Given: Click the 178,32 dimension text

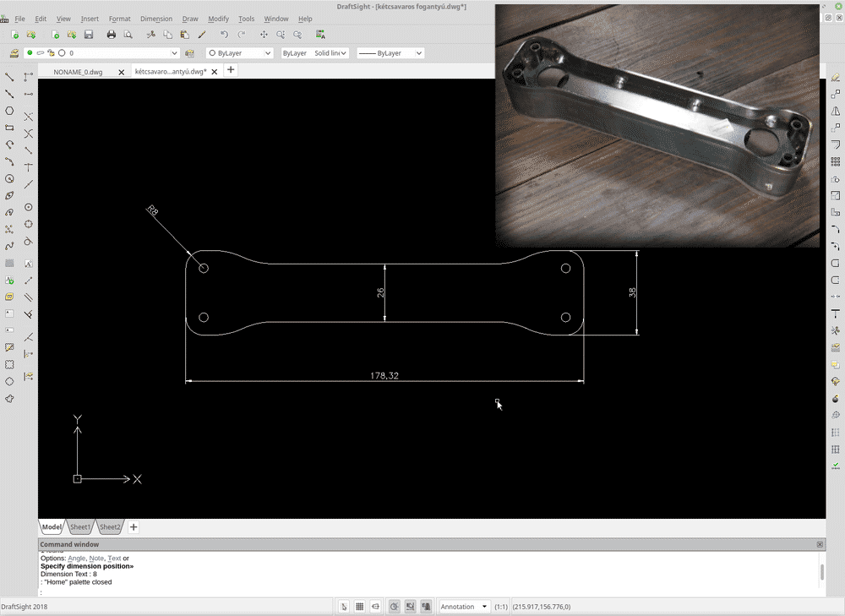Looking at the screenshot, I should click(384, 375).
